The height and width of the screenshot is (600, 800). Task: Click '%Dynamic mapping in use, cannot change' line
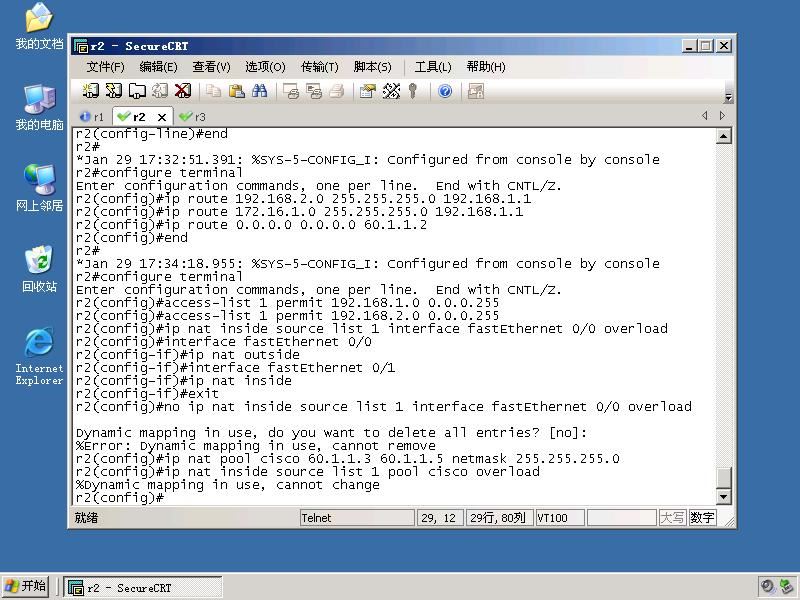point(228,485)
